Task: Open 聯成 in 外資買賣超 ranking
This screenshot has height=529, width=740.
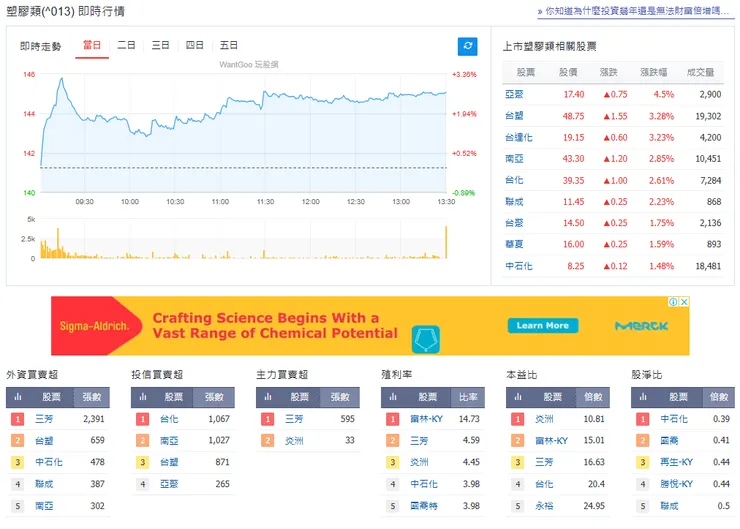Action: tap(44, 484)
